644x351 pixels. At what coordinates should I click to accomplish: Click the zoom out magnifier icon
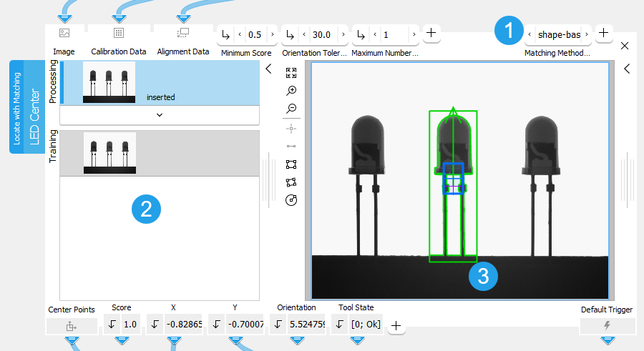click(x=291, y=109)
